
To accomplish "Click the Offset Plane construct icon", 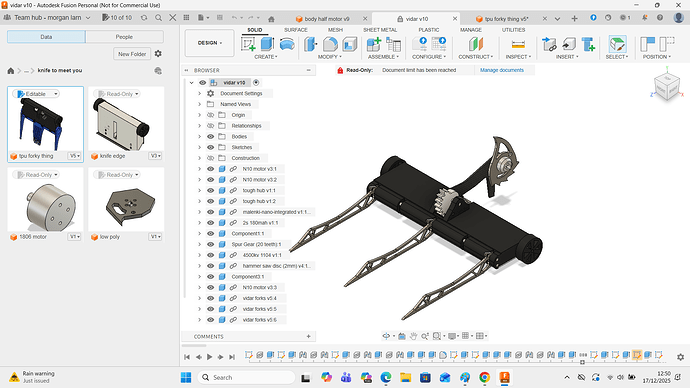I will [476, 44].
